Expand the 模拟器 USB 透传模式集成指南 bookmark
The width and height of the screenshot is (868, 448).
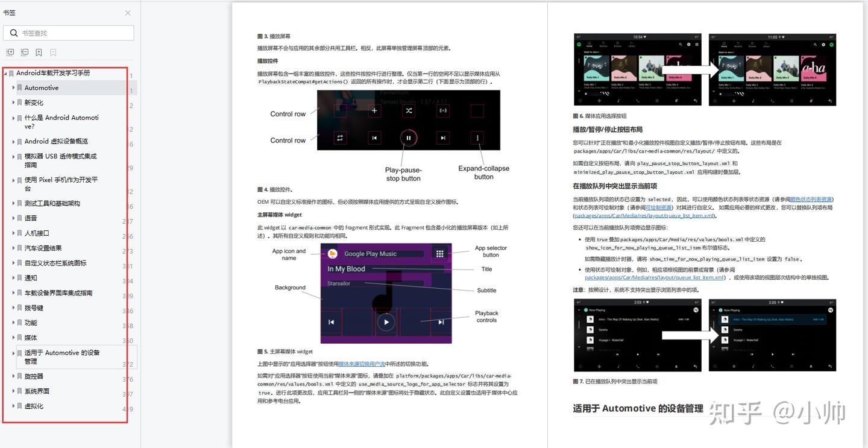click(x=13, y=156)
